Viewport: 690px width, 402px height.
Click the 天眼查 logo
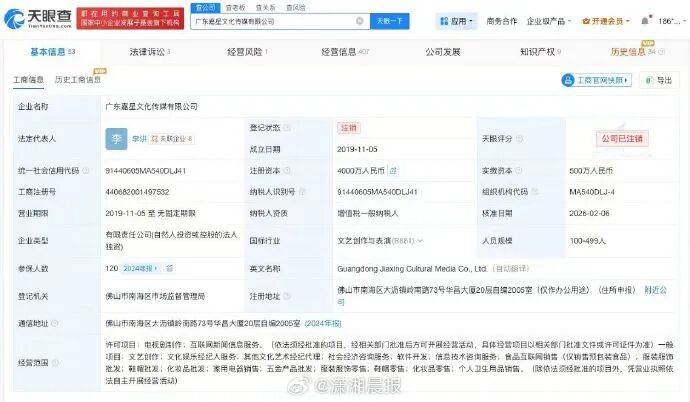38,18
